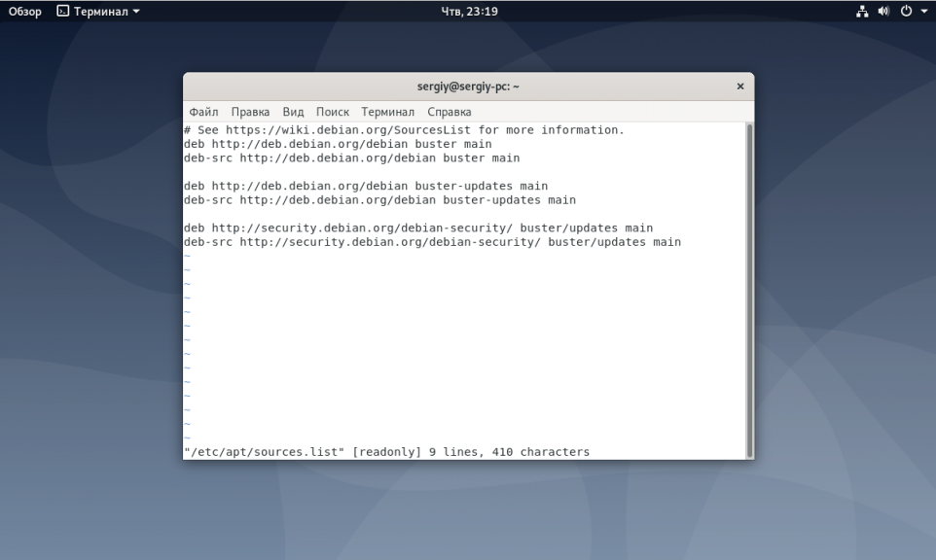The height and width of the screenshot is (560, 936).
Task: Click the volume speaker icon
Action: pyautogui.click(x=883, y=12)
